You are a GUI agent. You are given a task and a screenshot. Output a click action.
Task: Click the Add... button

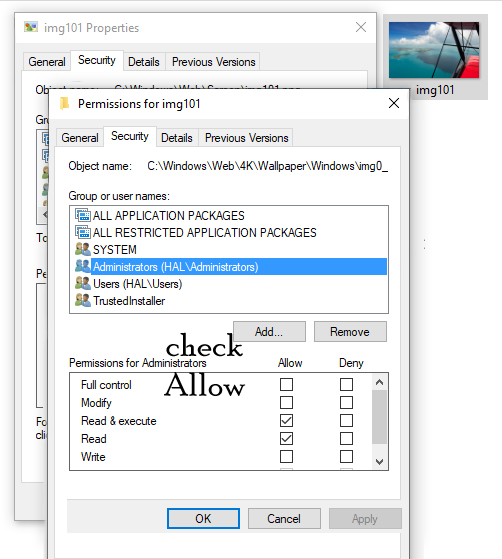click(269, 332)
